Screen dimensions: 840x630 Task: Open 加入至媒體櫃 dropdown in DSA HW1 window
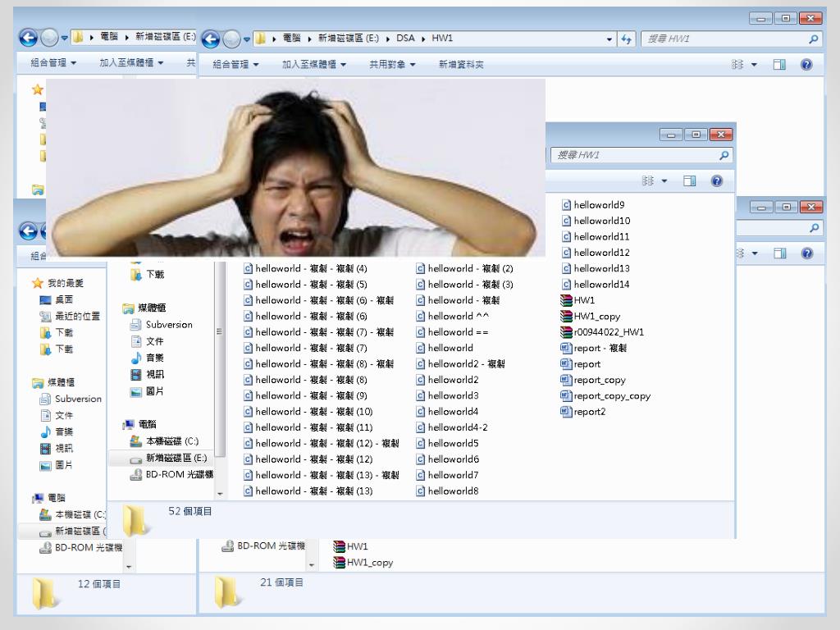314,65
